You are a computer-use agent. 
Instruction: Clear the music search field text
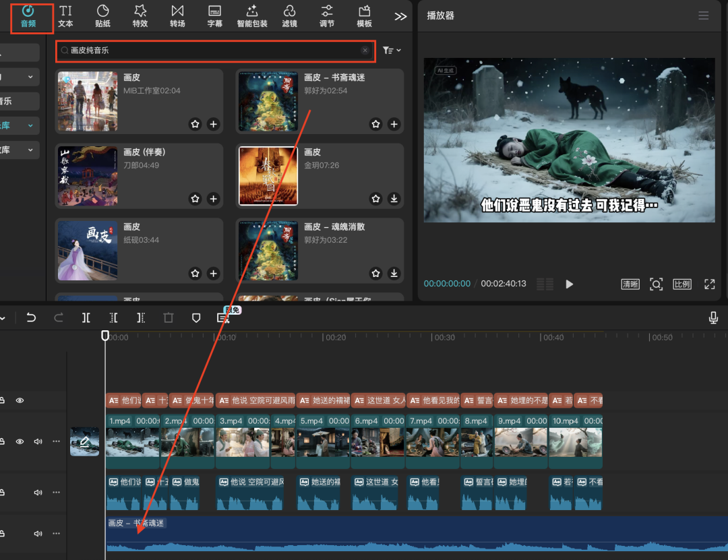[365, 51]
